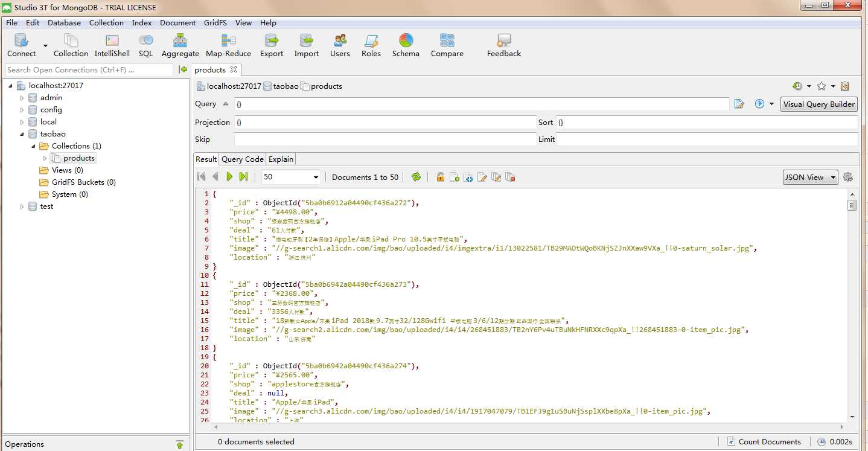Screen dimensions: 868x451
Task: Switch to the Query Code tab
Action: click(242, 159)
